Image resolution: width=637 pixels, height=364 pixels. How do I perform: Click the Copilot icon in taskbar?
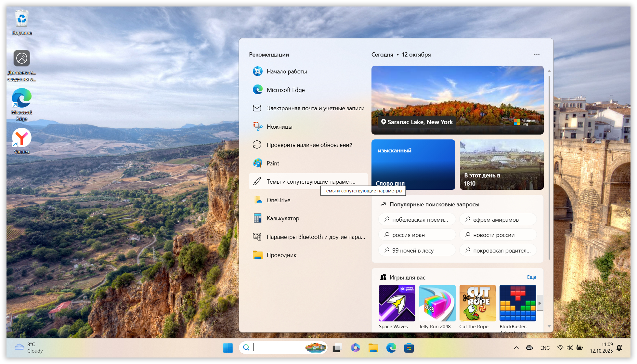(355, 348)
